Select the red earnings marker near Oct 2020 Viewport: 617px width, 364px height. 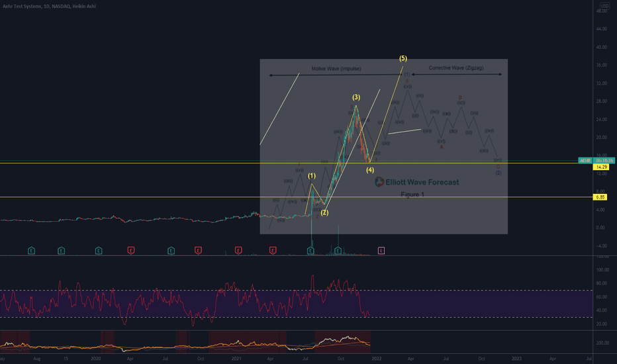pyautogui.click(x=199, y=250)
